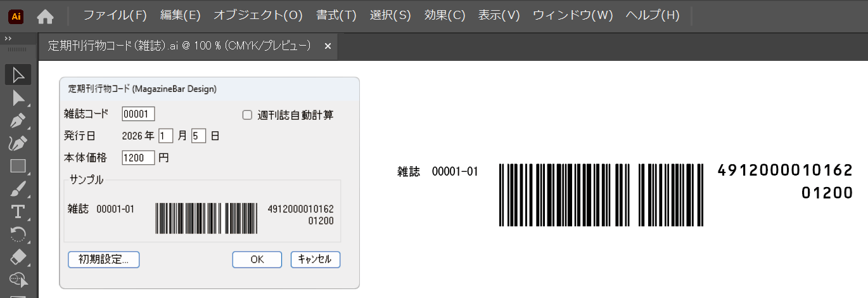The height and width of the screenshot is (298, 868).
Task: Go to the Home screen icon
Action: pyautogui.click(x=46, y=16)
